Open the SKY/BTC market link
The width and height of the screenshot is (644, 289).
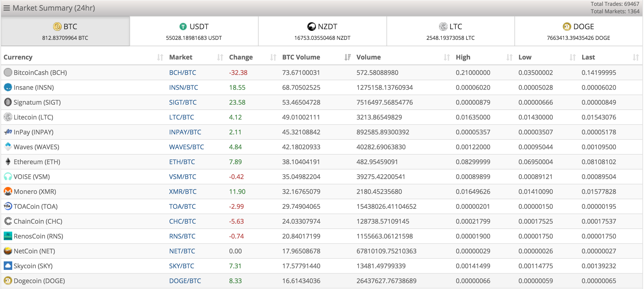pyautogui.click(x=182, y=266)
